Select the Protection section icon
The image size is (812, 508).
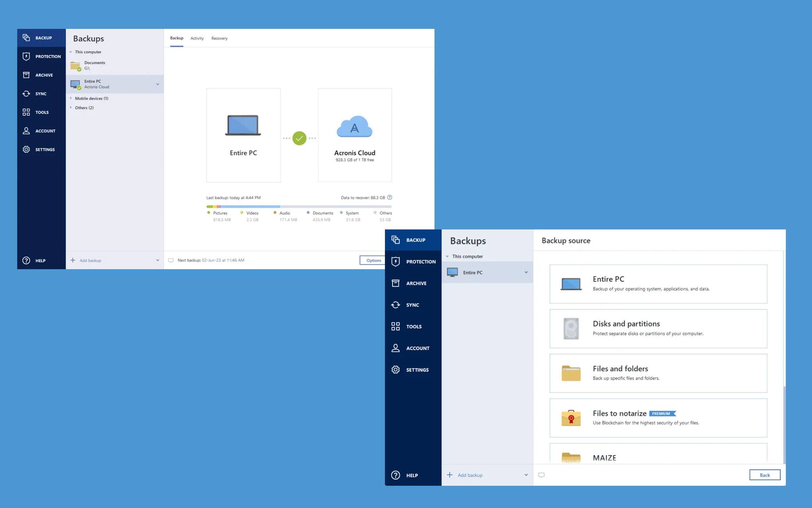coord(26,56)
